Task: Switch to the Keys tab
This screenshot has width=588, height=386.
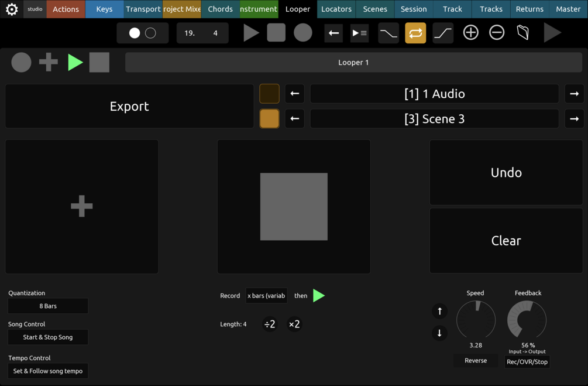Action: 104,9
